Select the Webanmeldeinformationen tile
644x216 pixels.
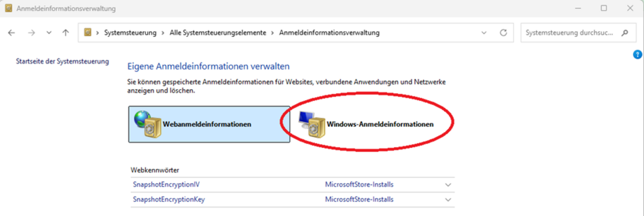coord(209,124)
